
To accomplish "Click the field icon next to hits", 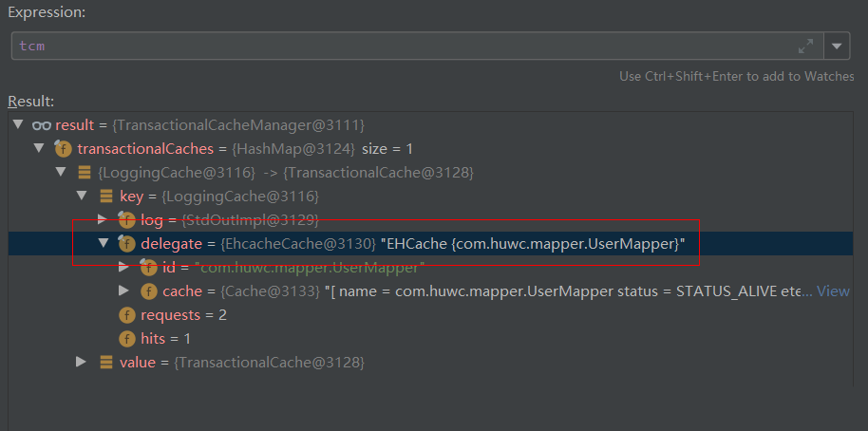I will (x=126, y=339).
